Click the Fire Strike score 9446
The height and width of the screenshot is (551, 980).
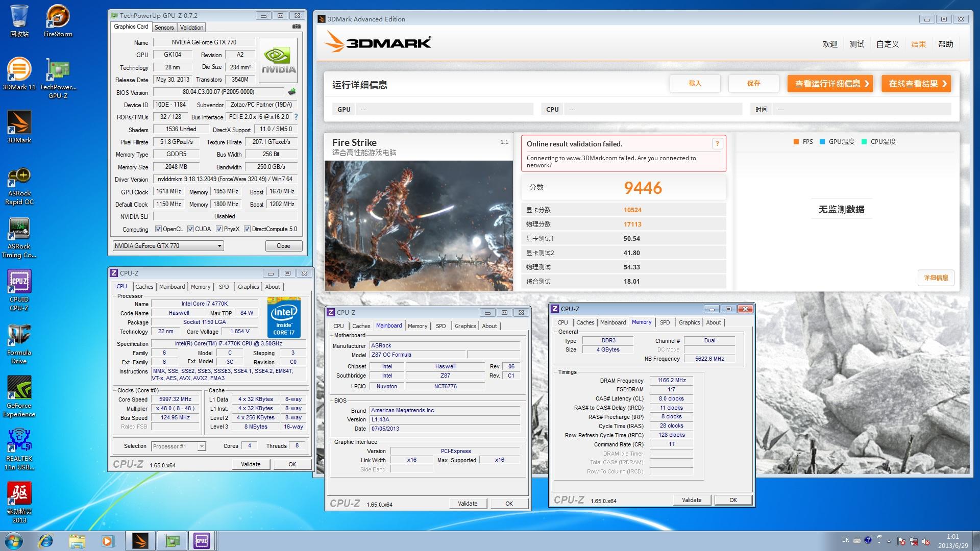pyautogui.click(x=643, y=188)
